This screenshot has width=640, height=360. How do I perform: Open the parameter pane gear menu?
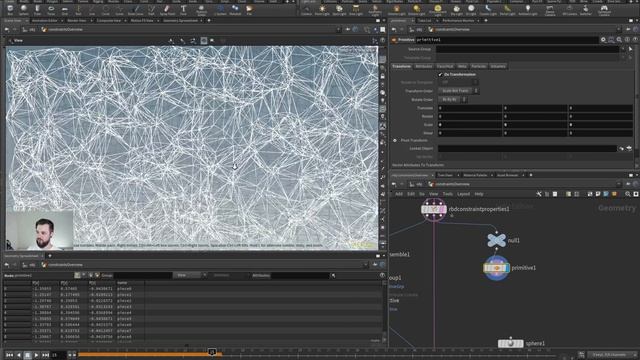coord(603,40)
